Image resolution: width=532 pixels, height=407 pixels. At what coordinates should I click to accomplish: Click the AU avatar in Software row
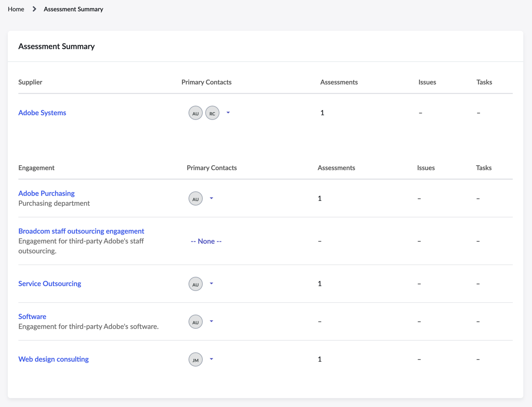[x=195, y=322]
